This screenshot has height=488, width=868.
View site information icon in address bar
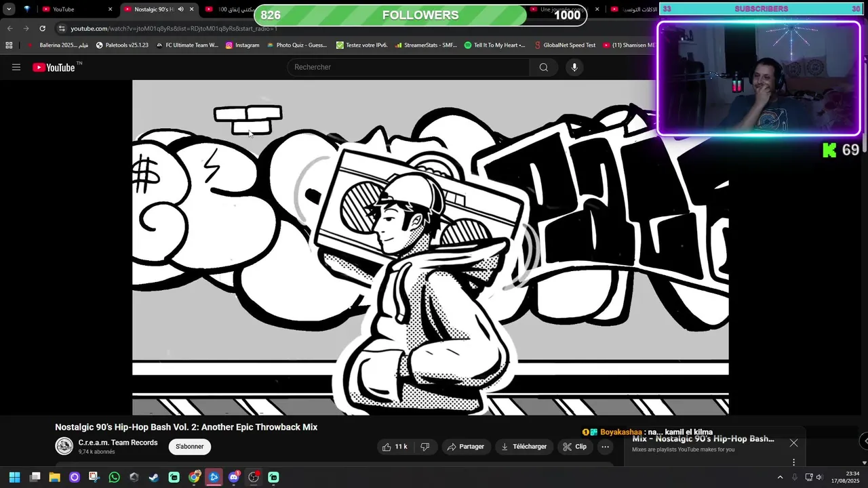[62, 28]
